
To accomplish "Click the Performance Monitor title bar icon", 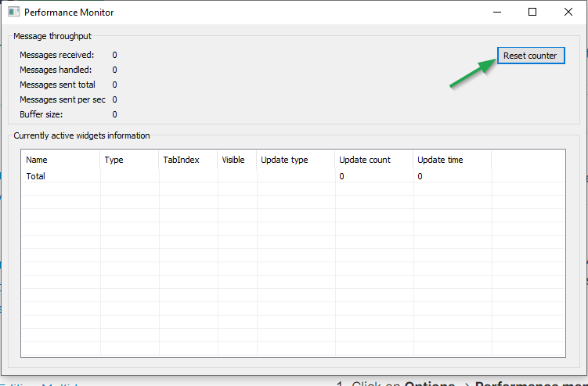I will (13, 13).
